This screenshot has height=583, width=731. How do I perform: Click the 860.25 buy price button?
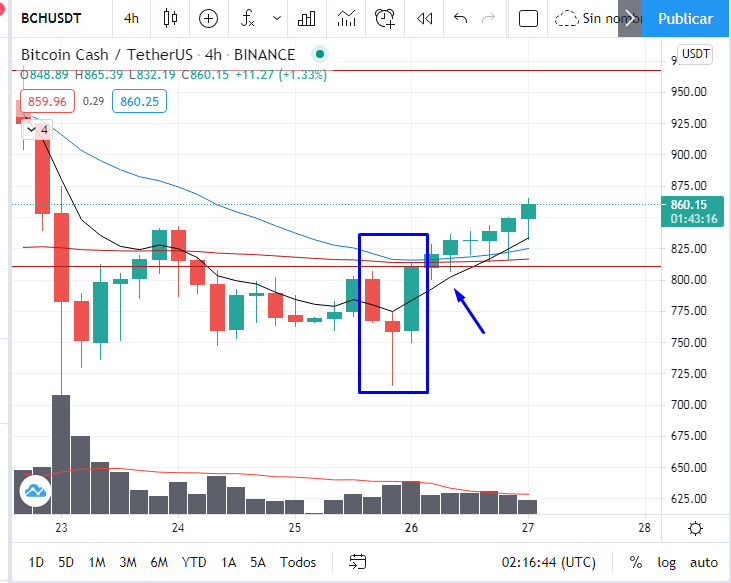pyautogui.click(x=139, y=101)
